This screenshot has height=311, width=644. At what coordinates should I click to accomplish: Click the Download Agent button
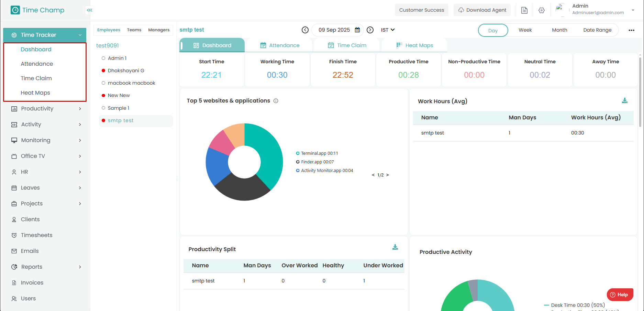[482, 10]
